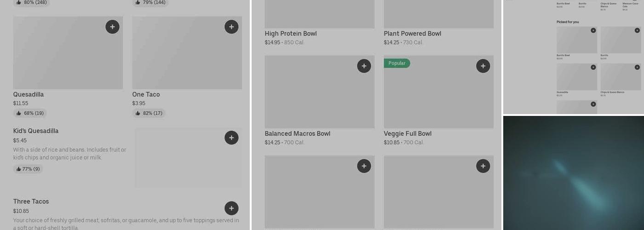644x230 pixels.
Task: Click the 80% (248) rating chip
Action: click(x=31, y=2)
